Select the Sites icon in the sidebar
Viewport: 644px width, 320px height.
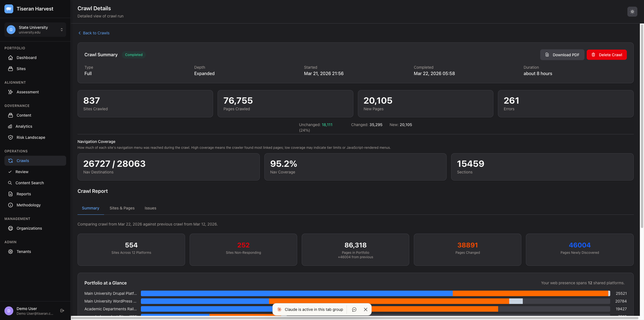click(11, 68)
